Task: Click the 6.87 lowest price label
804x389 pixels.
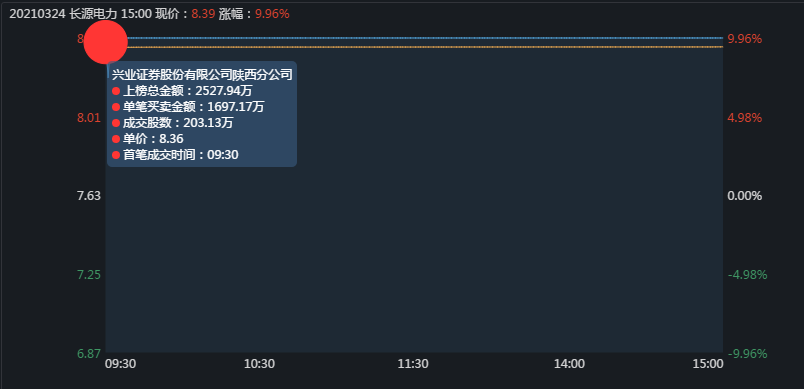Action: (89, 354)
